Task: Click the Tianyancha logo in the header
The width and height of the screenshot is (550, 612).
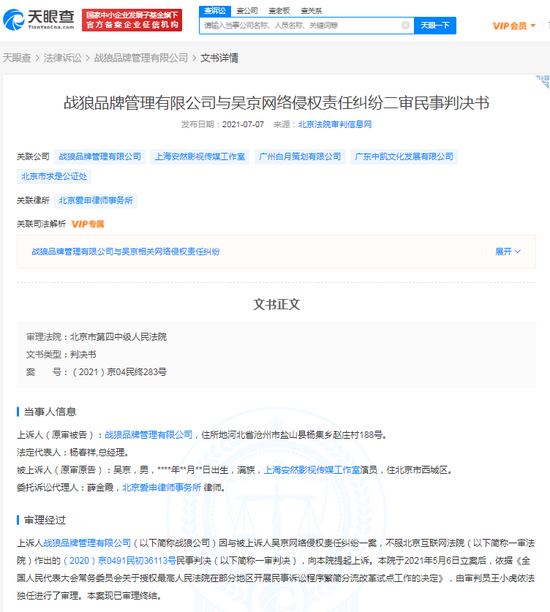Action: 38,20
